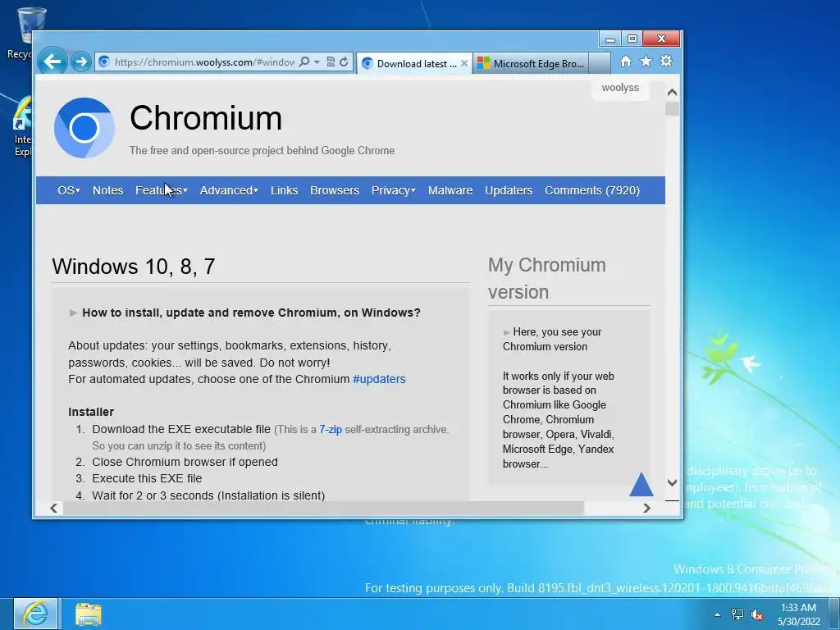Open Comments (7920) section
The width and height of the screenshot is (840, 630).
click(x=592, y=190)
